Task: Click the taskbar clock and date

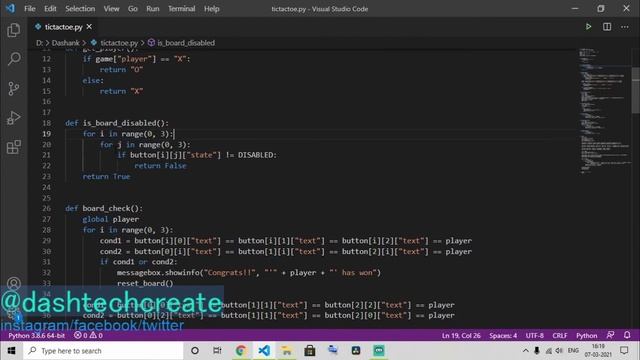Action: tap(598, 351)
